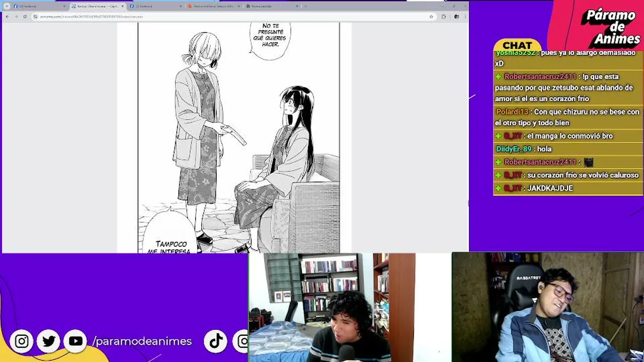Open the tab search dropdown in Chrome
Image resolution: width=644 pixels, height=362 pixels.
7,6
